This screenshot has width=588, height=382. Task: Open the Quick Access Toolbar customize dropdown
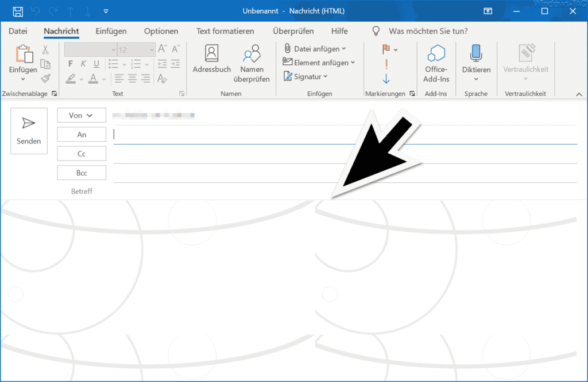106,11
